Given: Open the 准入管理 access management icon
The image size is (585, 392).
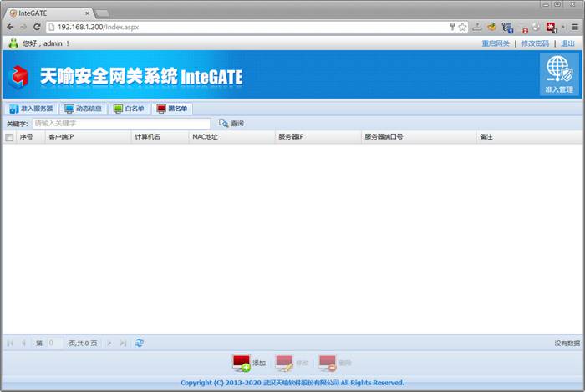Looking at the screenshot, I should [x=559, y=74].
